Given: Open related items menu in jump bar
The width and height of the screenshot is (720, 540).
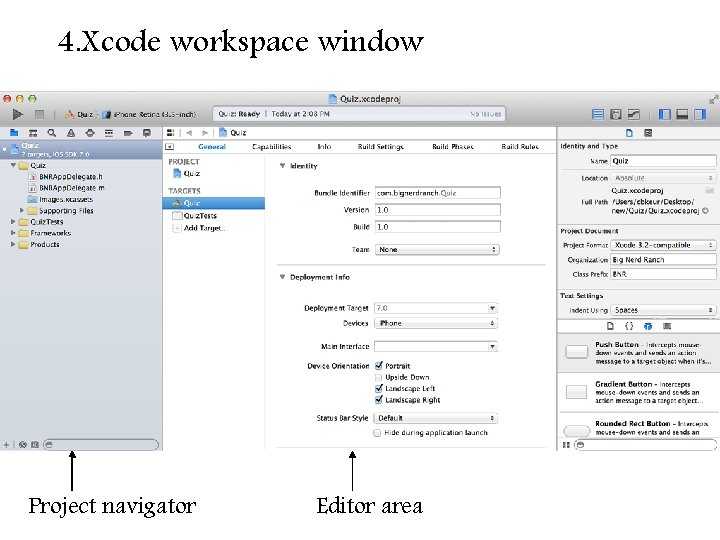Looking at the screenshot, I should coord(170,133).
